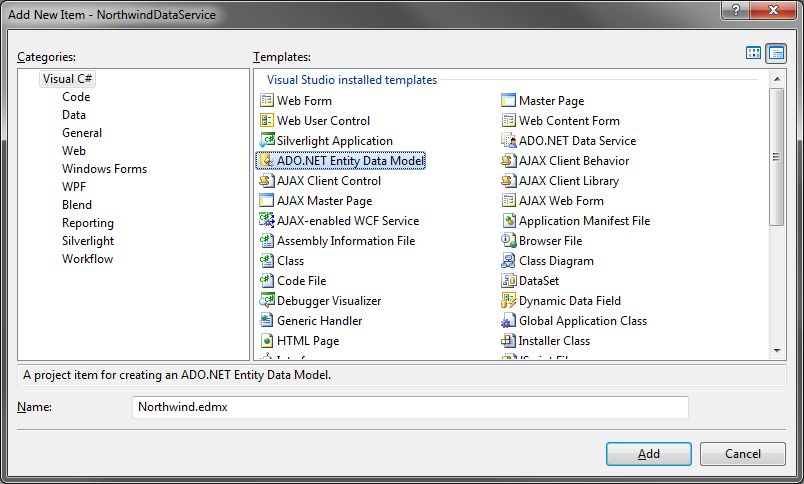Select the Blend category
Image resolution: width=804 pixels, height=484 pixels.
click(77, 205)
